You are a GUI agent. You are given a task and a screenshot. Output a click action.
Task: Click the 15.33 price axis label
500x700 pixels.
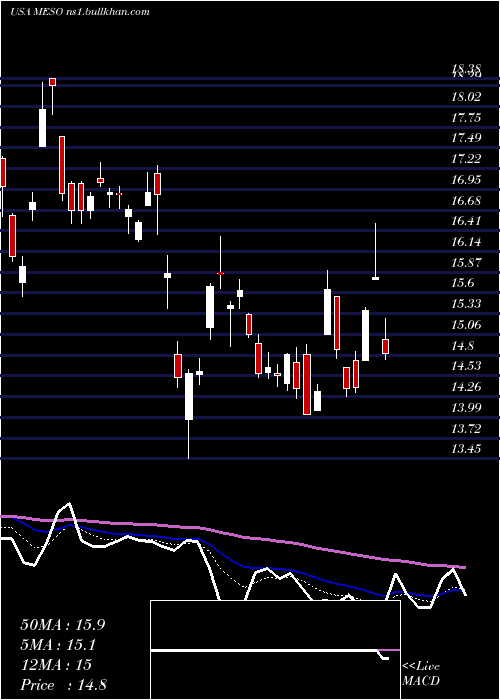coord(466,304)
